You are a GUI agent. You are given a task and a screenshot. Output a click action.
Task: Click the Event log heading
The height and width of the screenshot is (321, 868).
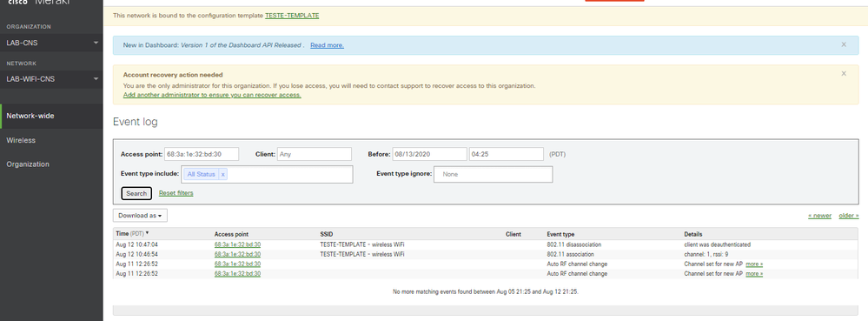[135, 122]
